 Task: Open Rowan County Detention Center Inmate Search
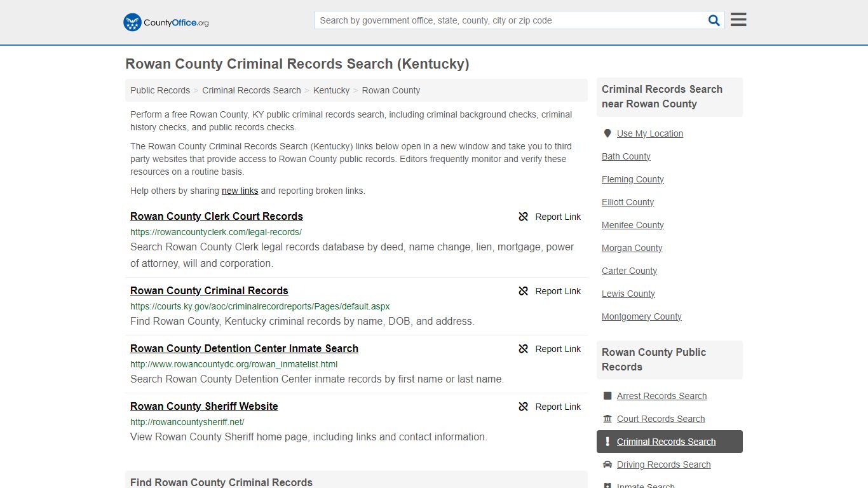(244, 348)
